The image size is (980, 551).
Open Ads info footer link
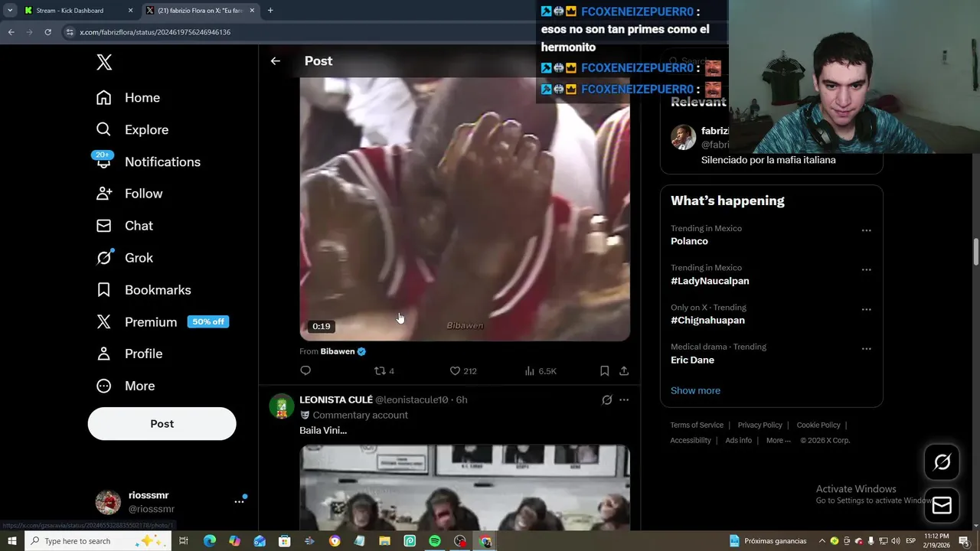tap(738, 440)
